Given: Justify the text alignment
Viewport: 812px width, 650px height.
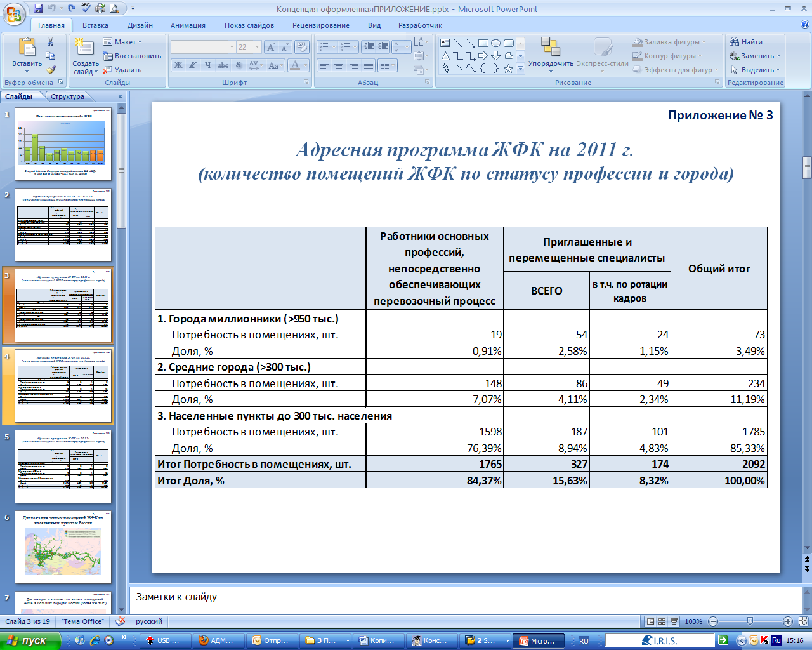Looking at the screenshot, I should [x=368, y=65].
